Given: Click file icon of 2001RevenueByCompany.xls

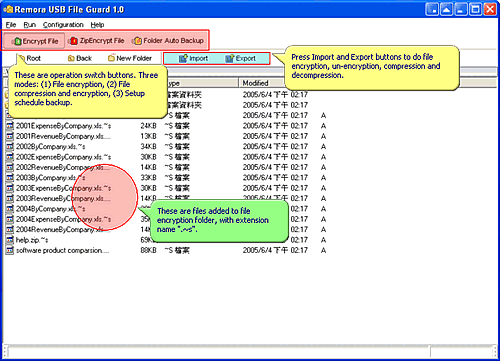Looking at the screenshot, I should tap(10, 136).
